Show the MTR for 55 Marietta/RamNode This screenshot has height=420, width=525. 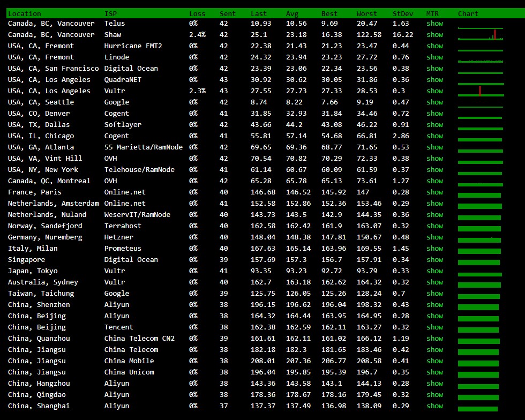click(x=434, y=147)
